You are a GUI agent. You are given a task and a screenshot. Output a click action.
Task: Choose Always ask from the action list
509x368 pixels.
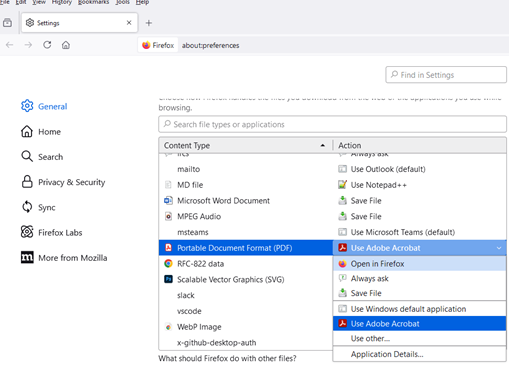(x=419, y=278)
